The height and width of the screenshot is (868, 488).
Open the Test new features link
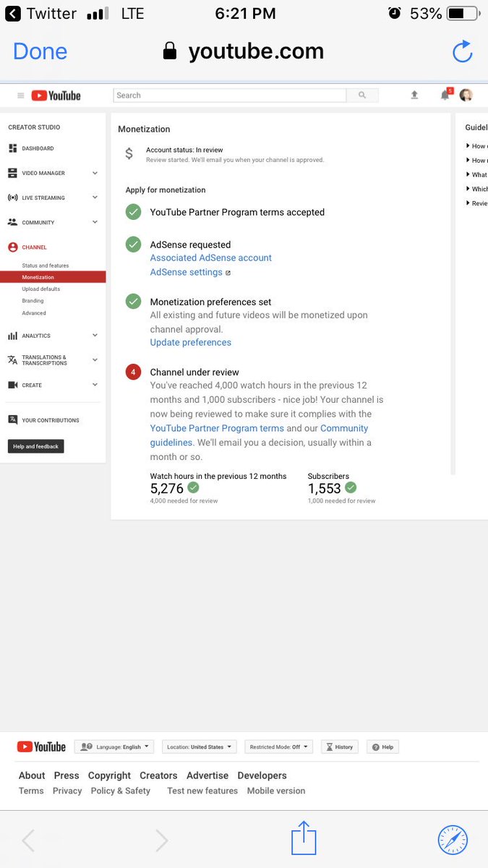click(x=202, y=791)
